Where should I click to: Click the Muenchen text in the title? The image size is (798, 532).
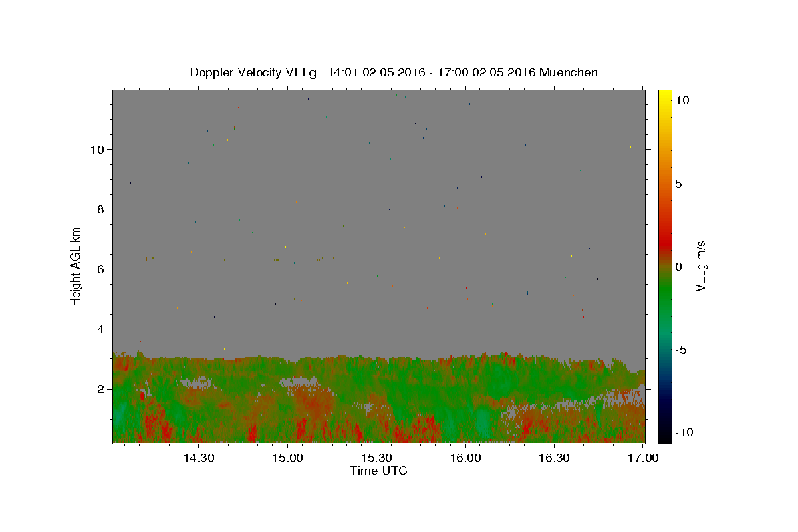(x=569, y=72)
